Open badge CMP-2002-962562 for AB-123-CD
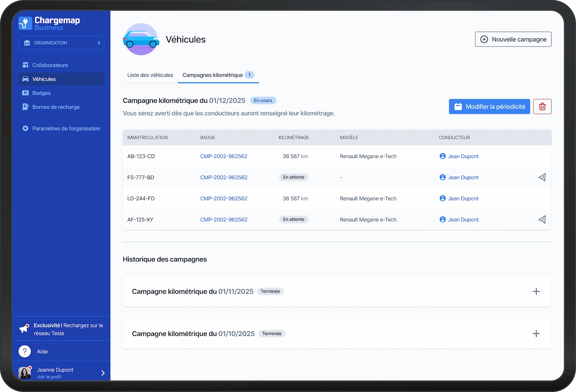This screenshot has height=392, width=576. 224,156
